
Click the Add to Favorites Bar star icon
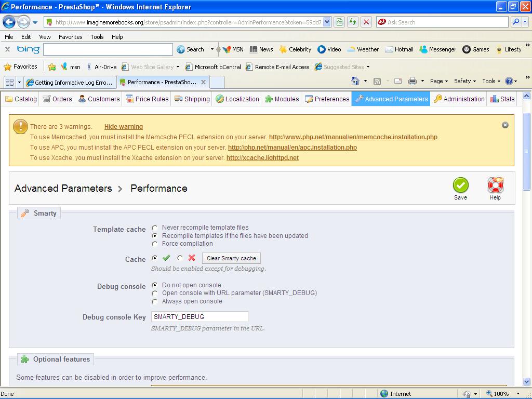coord(52,67)
